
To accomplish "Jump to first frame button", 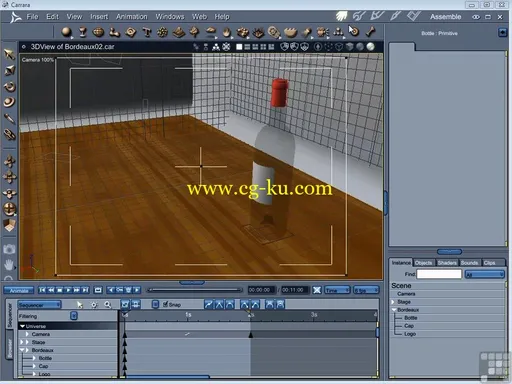I will [42, 290].
